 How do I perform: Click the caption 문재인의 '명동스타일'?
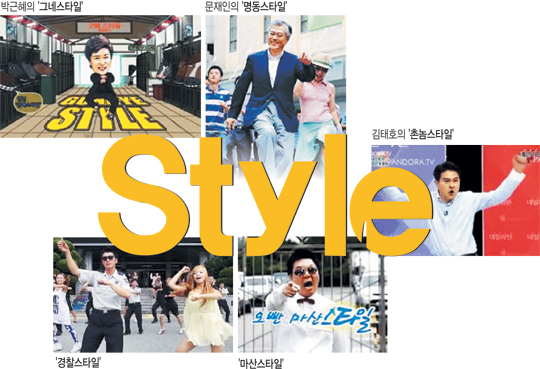[x=246, y=6]
